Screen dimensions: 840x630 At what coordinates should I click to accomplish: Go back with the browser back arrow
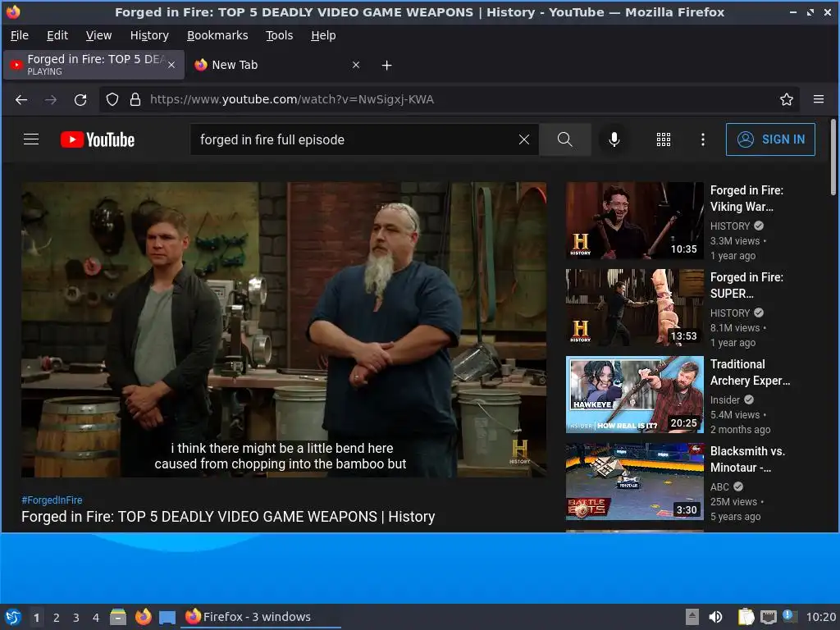21,99
